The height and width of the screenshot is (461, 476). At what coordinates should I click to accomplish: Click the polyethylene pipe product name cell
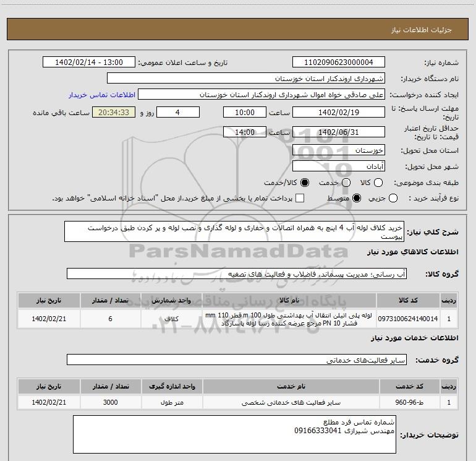pyautogui.click(x=289, y=319)
